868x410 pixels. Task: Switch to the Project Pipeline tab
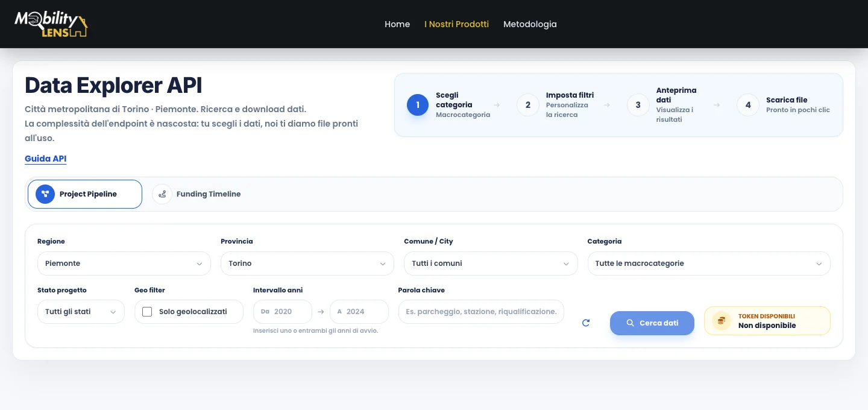[85, 194]
